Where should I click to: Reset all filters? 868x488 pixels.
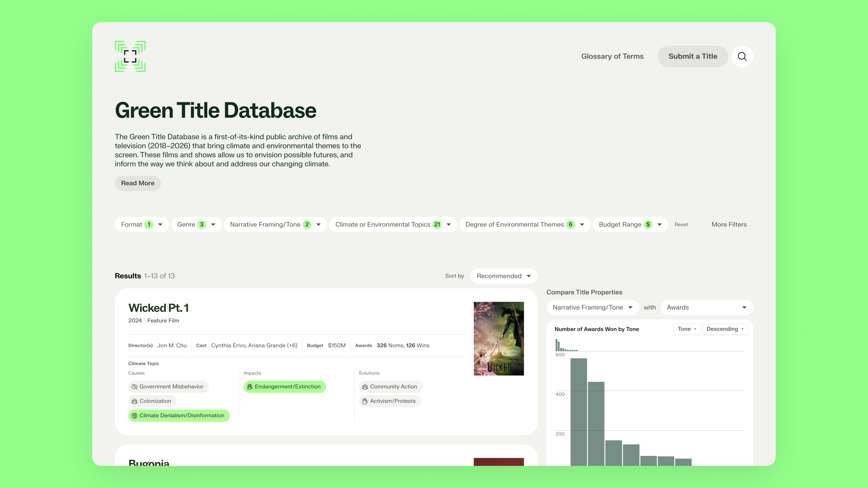tap(681, 225)
